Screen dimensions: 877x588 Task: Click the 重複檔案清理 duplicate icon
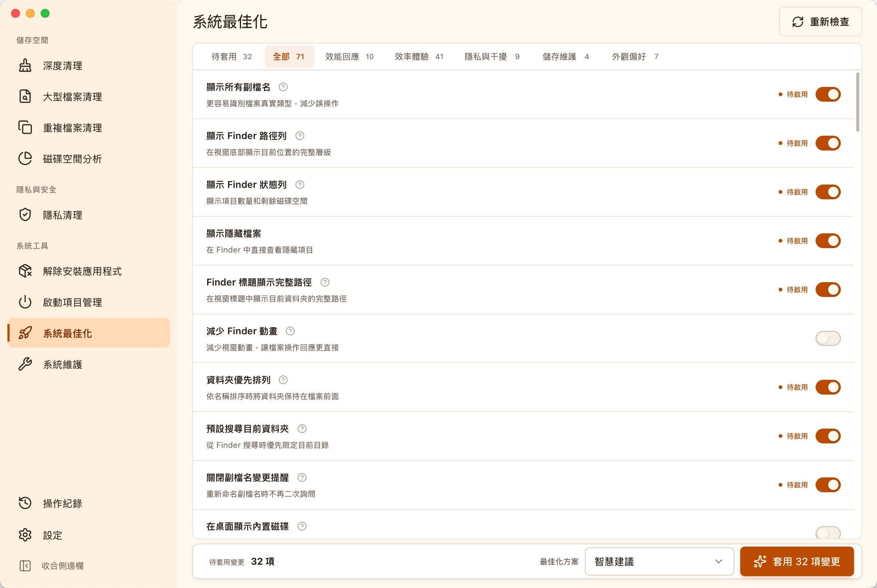coord(25,128)
